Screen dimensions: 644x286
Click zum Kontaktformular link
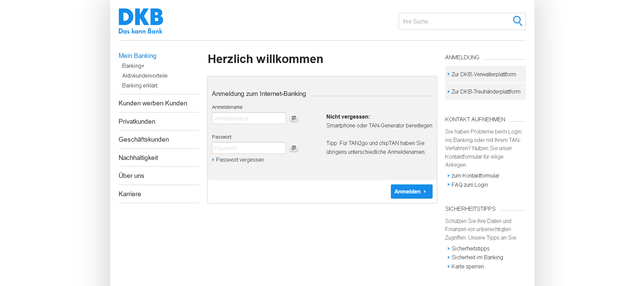[475, 176]
